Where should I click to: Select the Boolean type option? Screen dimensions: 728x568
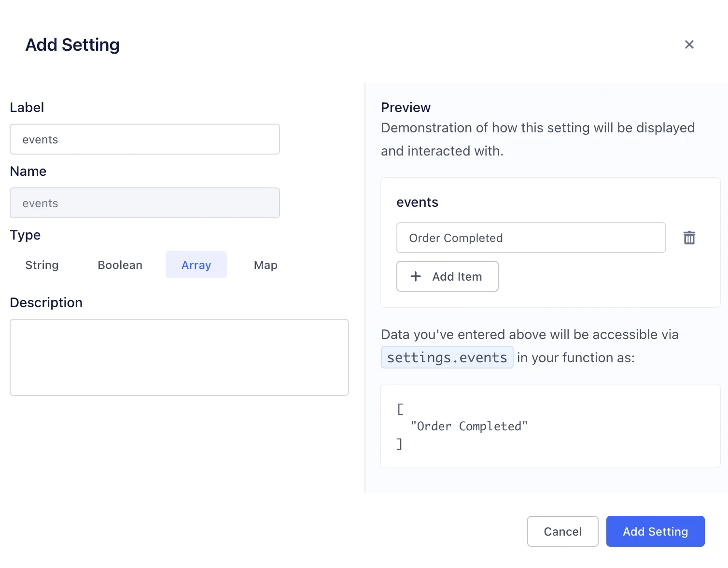[x=120, y=265]
